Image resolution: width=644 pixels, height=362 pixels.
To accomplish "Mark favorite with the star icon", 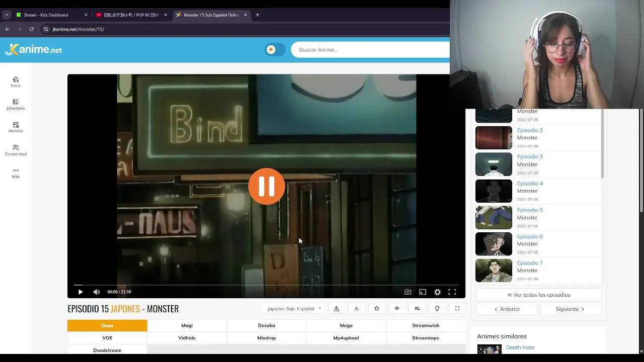I will [x=377, y=309].
